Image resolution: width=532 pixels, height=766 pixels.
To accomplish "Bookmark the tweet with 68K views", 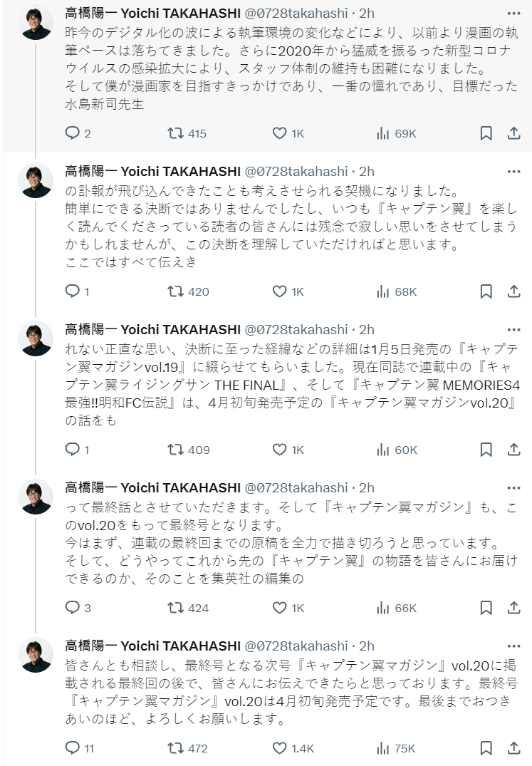I will pyautogui.click(x=486, y=291).
